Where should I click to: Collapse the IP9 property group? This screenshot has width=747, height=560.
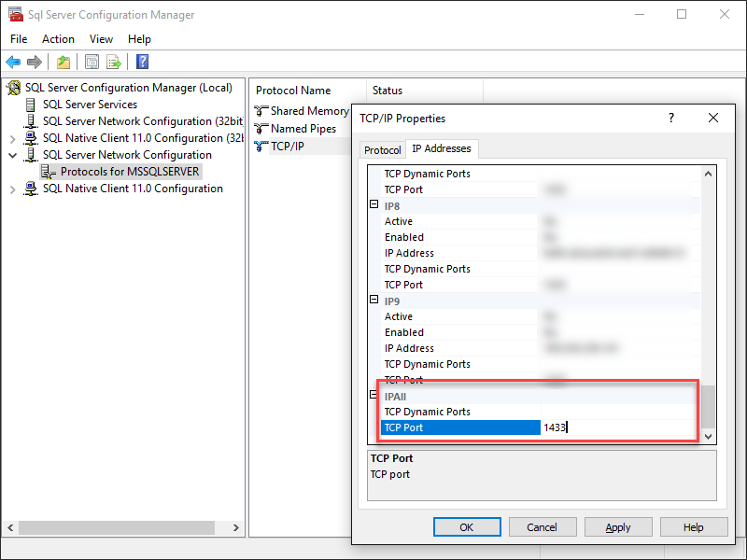(374, 300)
